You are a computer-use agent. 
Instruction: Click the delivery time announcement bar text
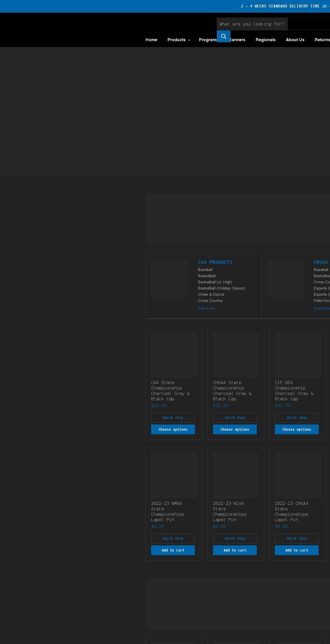click(x=285, y=6)
